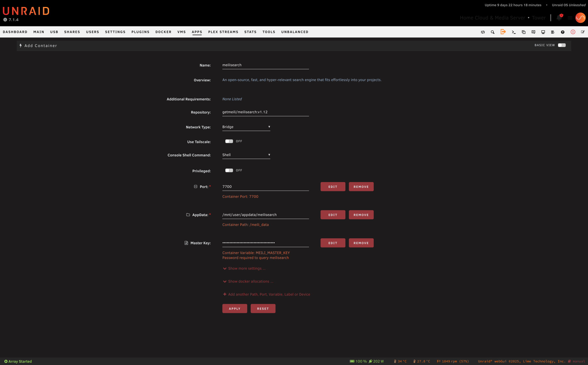Viewport: 588px width, 365px height.
Task: Click the red power icon in toolbar
Action: tap(573, 32)
